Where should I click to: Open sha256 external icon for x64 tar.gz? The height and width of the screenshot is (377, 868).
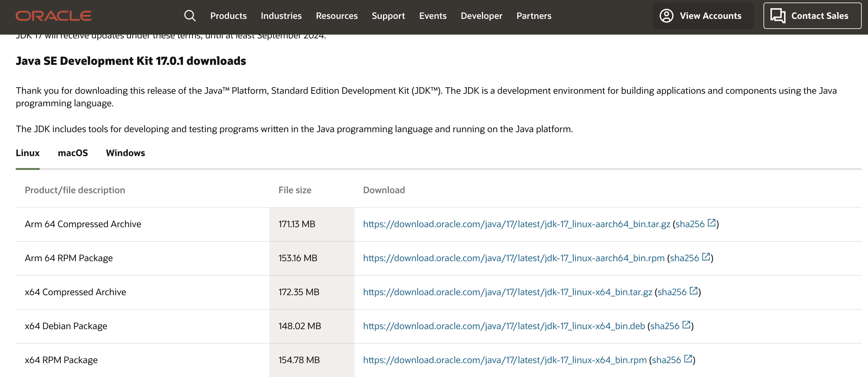pyautogui.click(x=693, y=291)
